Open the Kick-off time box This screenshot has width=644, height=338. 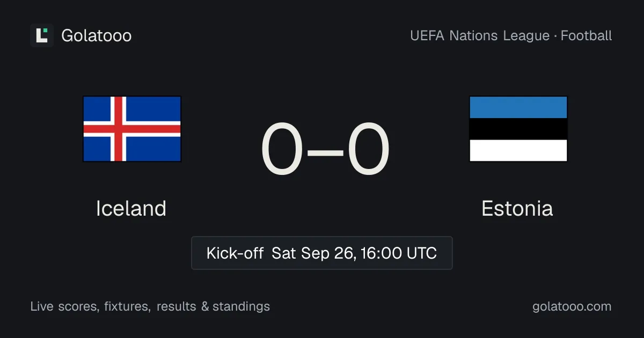[322, 253]
